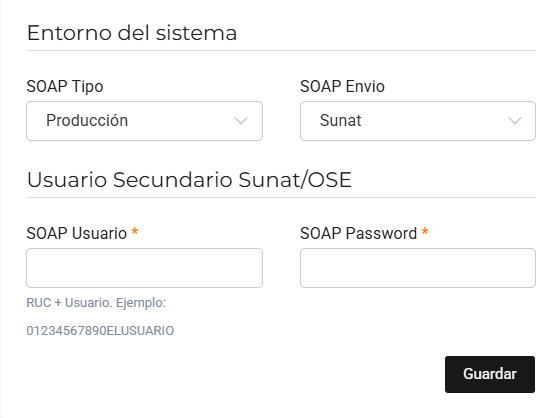Click the Entorno del sistema heading
Screen dimensions: 560x418
click(x=132, y=33)
